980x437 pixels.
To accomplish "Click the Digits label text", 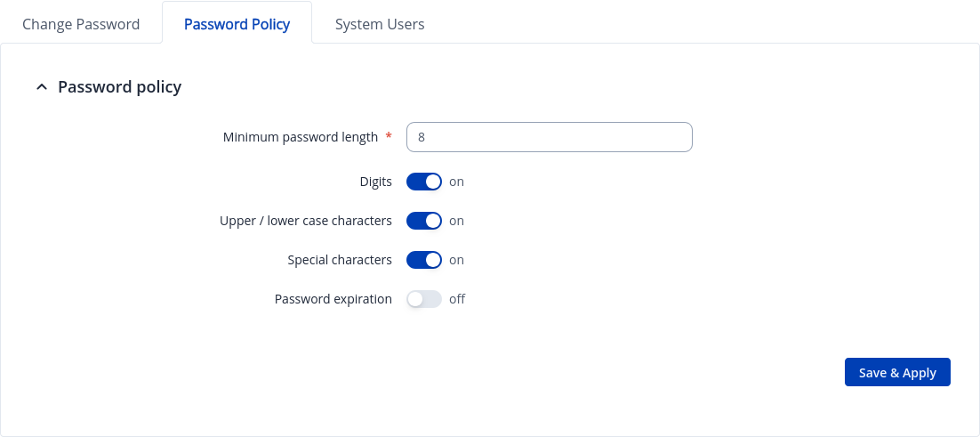I will [x=375, y=182].
